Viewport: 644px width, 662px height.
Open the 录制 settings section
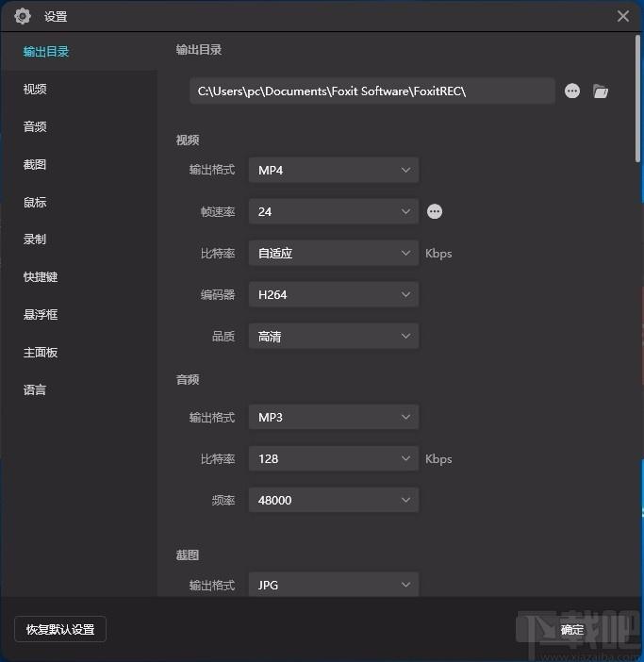point(35,240)
